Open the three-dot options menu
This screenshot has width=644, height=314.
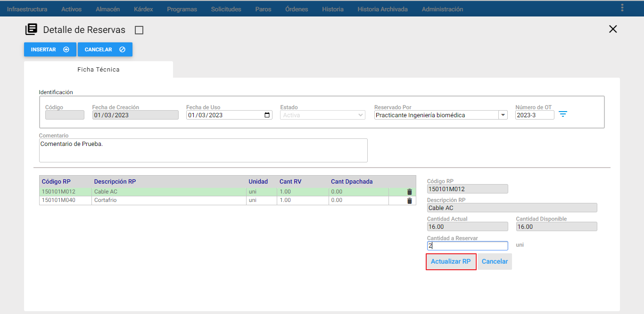(622, 8)
